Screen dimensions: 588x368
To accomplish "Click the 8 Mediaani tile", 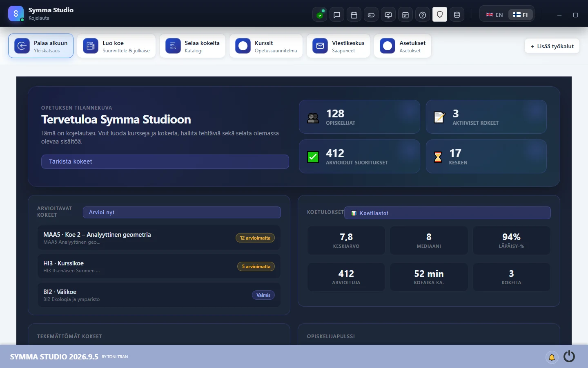I will click(x=429, y=241).
